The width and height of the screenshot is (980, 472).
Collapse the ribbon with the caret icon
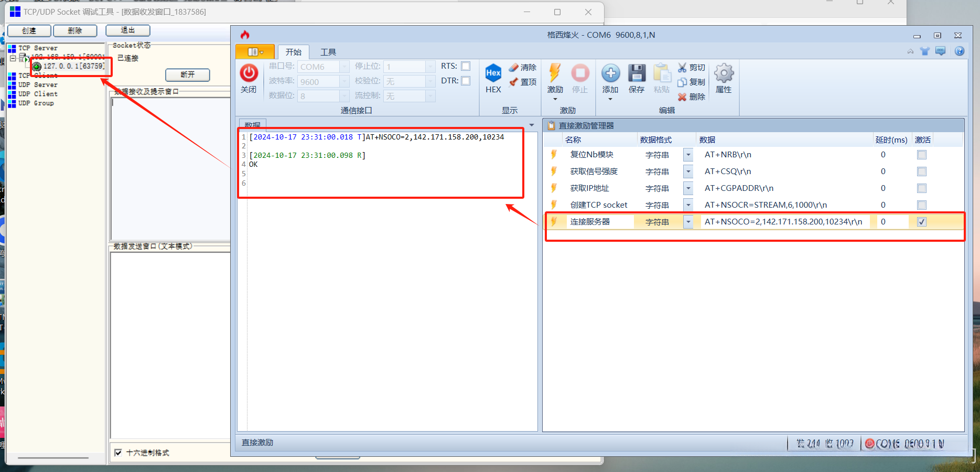(x=910, y=51)
